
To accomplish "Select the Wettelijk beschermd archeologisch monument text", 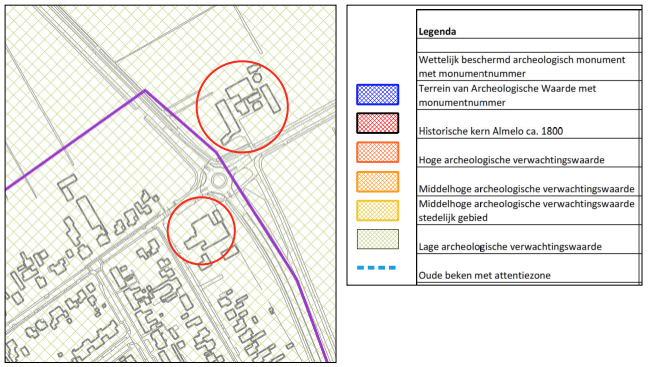I will (522, 67).
